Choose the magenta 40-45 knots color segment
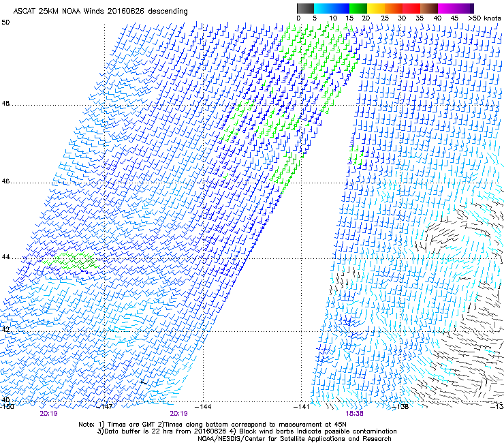 [447, 8]
